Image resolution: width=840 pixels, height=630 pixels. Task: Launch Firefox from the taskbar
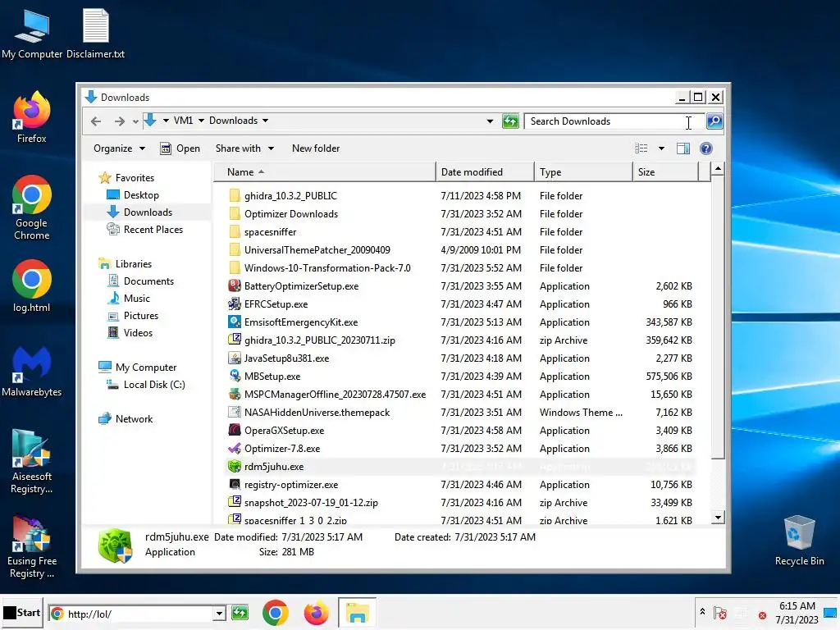click(x=316, y=613)
